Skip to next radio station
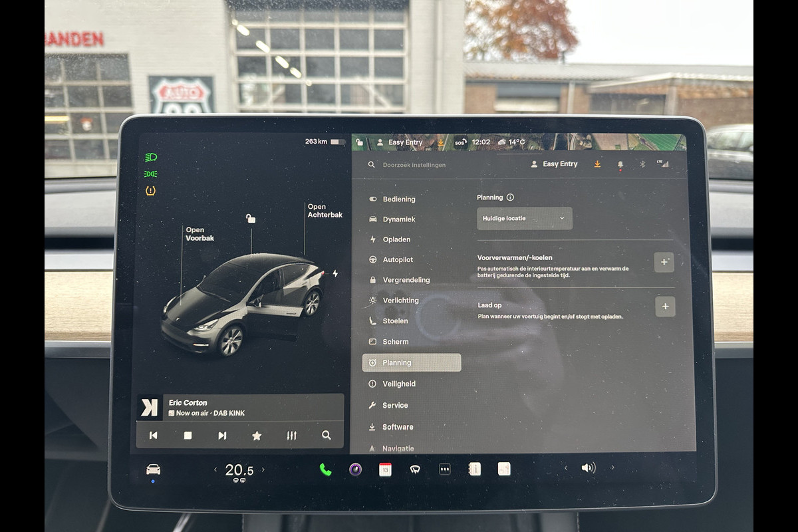Screen dimensions: 798x532 pyautogui.click(x=222, y=436)
